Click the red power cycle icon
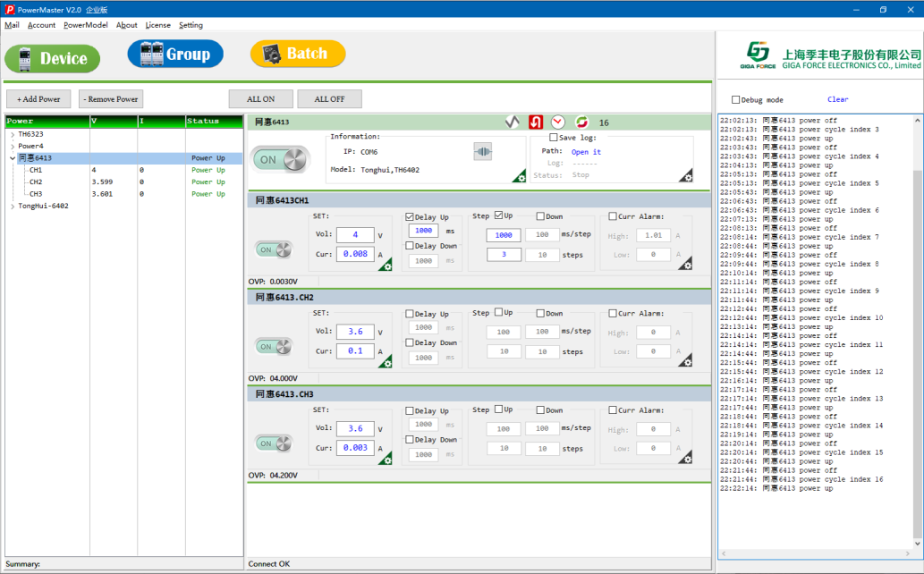Screen dimensions: 924x574 click(x=536, y=122)
